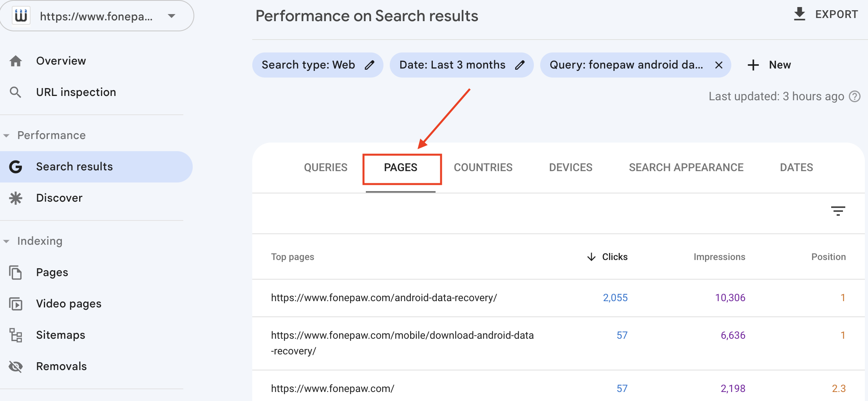Open the Pages indexing report
The height and width of the screenshot is (401, 868).
[52, 273]
